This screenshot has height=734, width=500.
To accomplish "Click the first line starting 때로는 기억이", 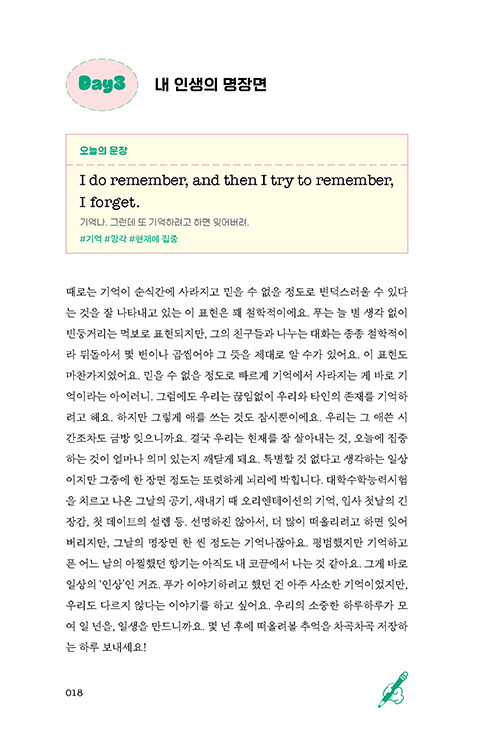I will (236, 292).
